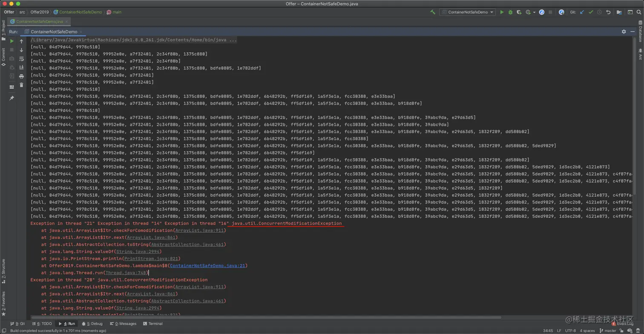Clear all console output with trash icon
Viewport: 644px width, 334px height.
pyautogui.click(x=21, y=85)
